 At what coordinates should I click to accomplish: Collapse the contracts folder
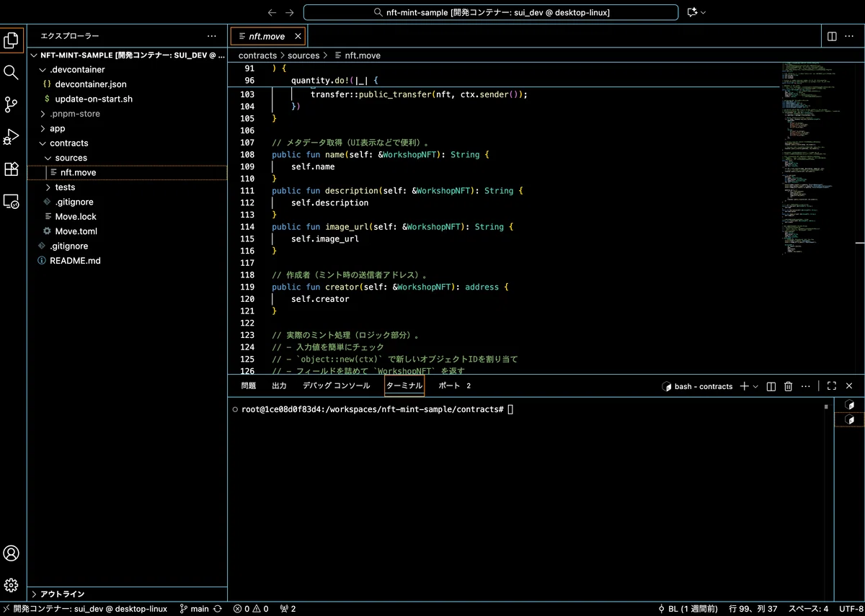click(127, 143)
